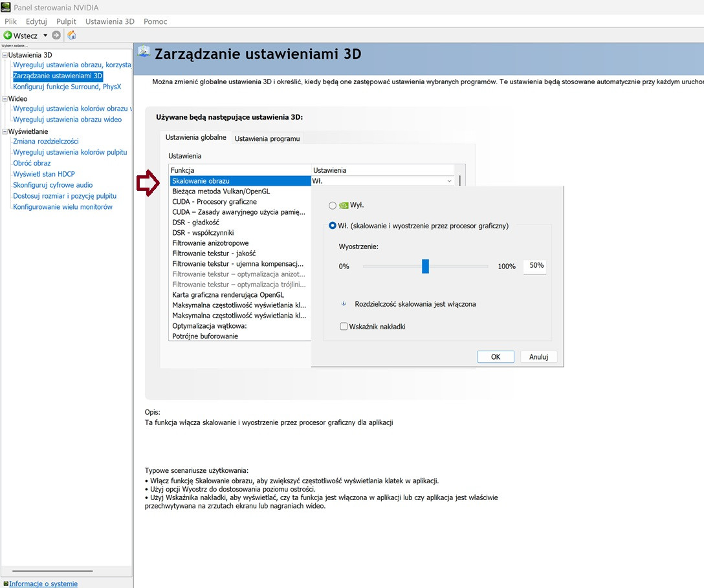Viewport: 704px width, 588px height.
Task: Click the home icon in toolbar
Action: [71, 35]
